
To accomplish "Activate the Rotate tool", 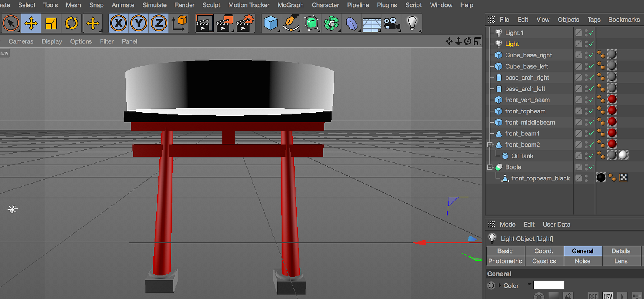I will coord(71,23).
